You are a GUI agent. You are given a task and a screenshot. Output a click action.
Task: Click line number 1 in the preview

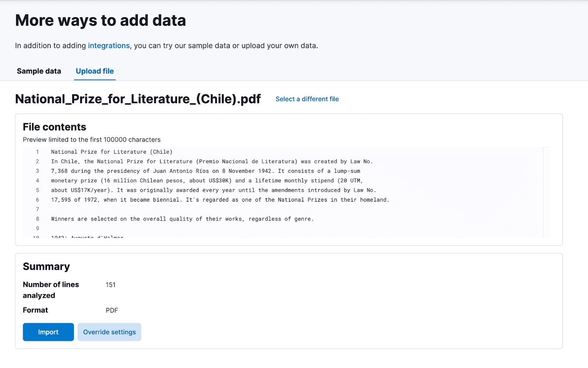[x=37, y=152]
